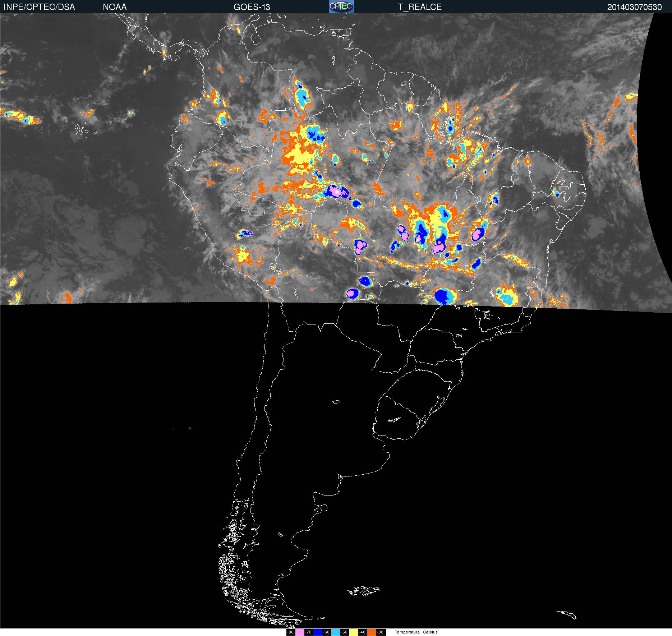Click the Temperatura Celsius legend caption
The height and width of the screenshot is (636, 672).
pyautogui.click(x=416, y=632)
